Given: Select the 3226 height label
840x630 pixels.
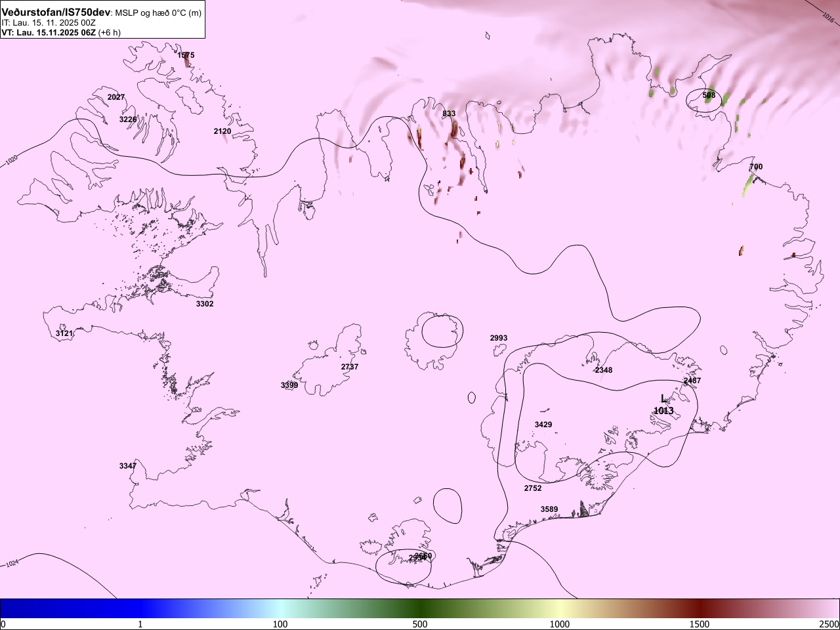Looking at the screenshot, I should [128, 119].
